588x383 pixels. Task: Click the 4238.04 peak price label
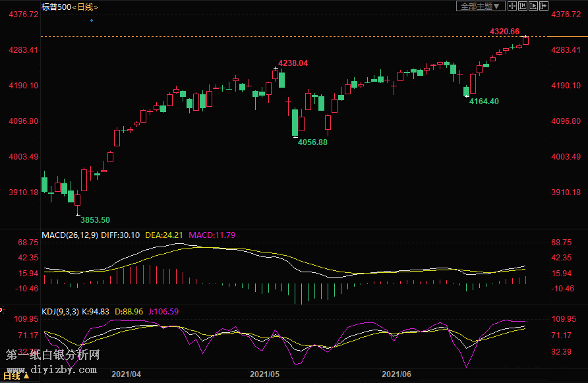(293, 63)
